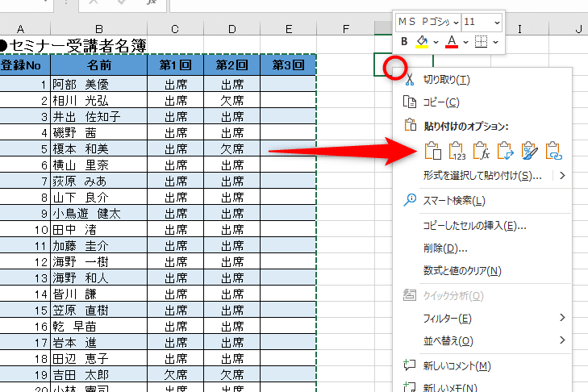The width and height of the screenshot is (588, 392).
Task: Select the 第3回 header cell
Action: (288, 65)
